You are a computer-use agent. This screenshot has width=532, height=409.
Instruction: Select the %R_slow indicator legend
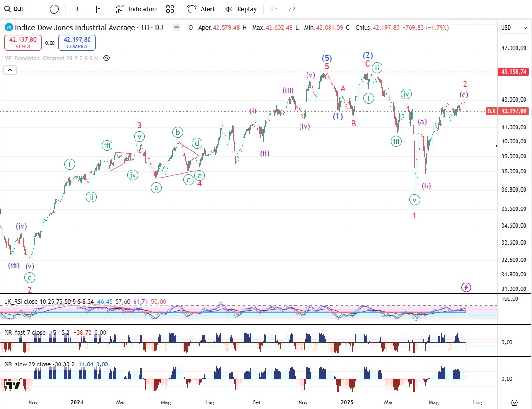39,364
